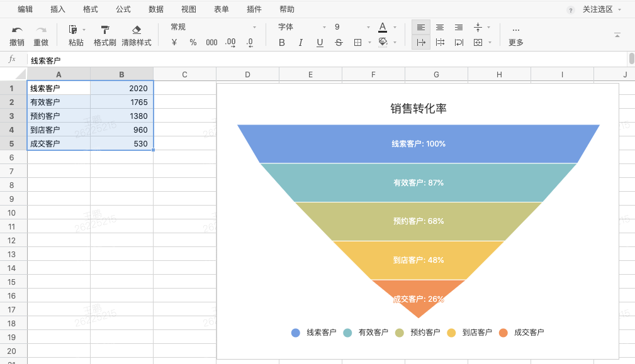Align text center
Viewport: 635px width, 364px height.
[x=440, y=28]
